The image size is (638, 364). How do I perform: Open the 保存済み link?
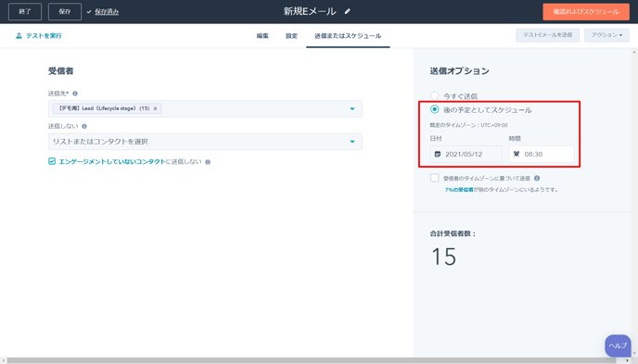click(107, 12)
